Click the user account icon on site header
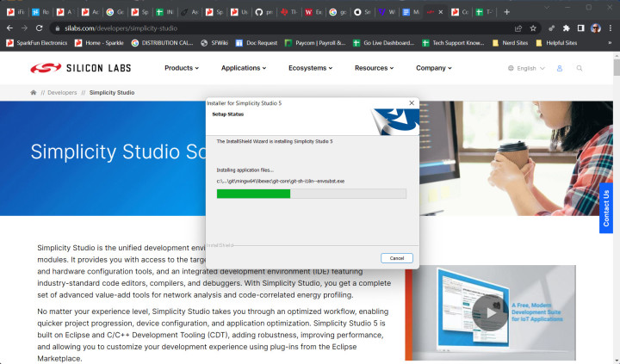 560,68
